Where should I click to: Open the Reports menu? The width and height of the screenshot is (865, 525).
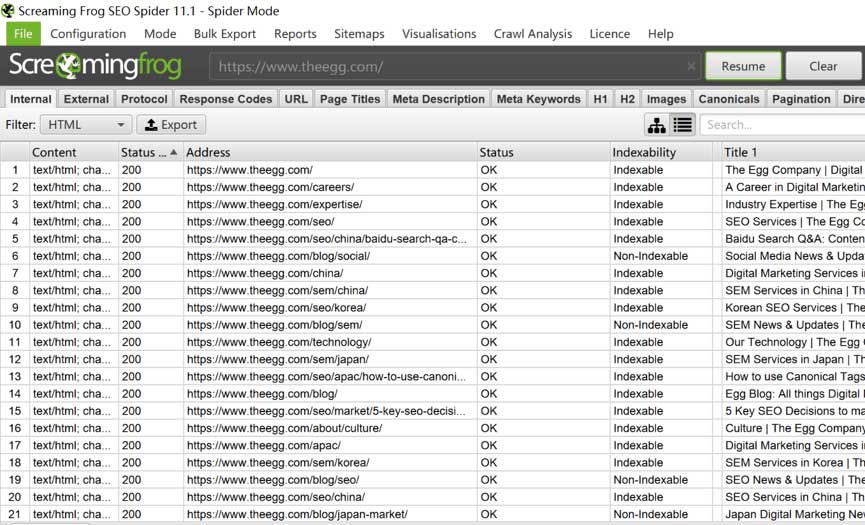coord(295,34)
